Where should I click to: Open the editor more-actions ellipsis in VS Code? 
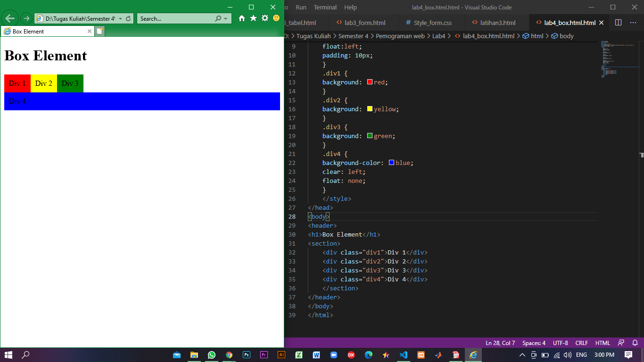634,22
